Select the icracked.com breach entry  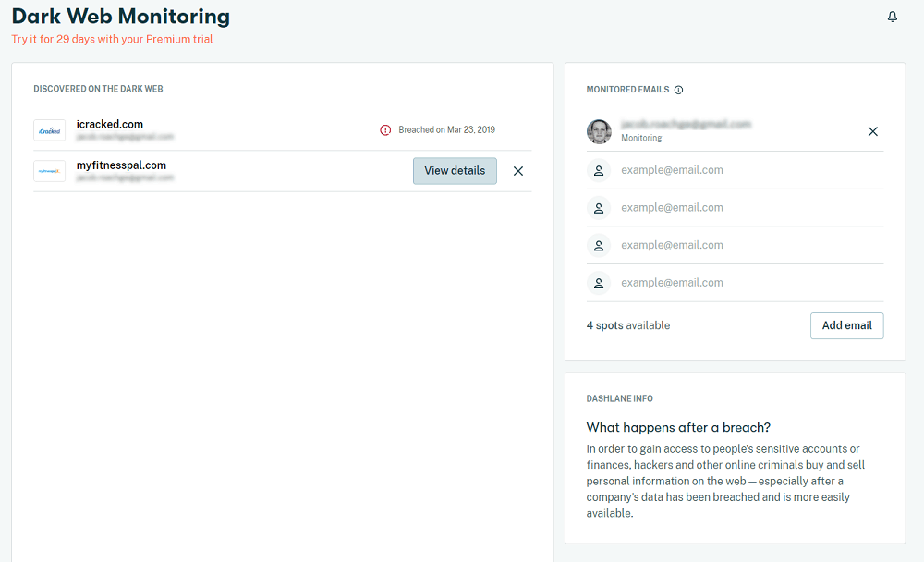pos(109,124)
